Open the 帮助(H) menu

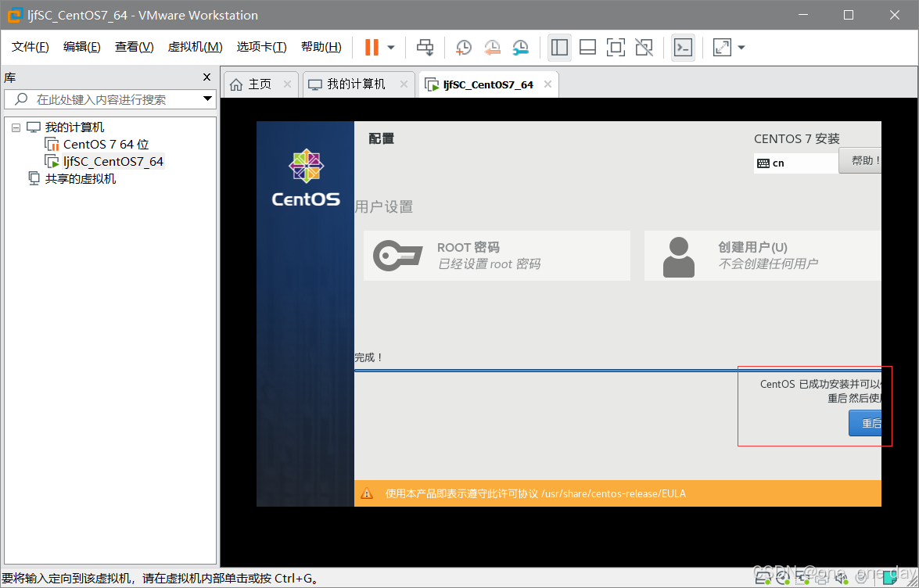point(321,47)
